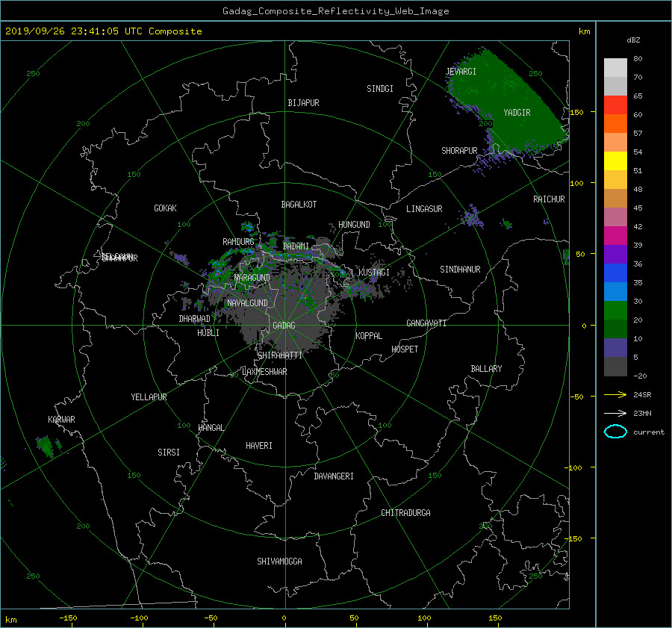Select the KUSTAGI label
672x628 pixels.
tap(374, 273)
